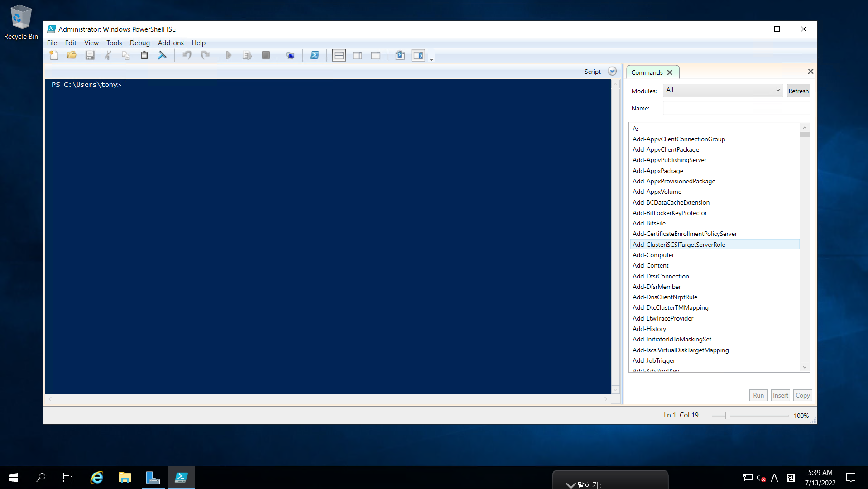Adjust the zoom slider thumb
The width and height of the screenshot is (868, 489).
pyautogui.click(x=728, y=415)
